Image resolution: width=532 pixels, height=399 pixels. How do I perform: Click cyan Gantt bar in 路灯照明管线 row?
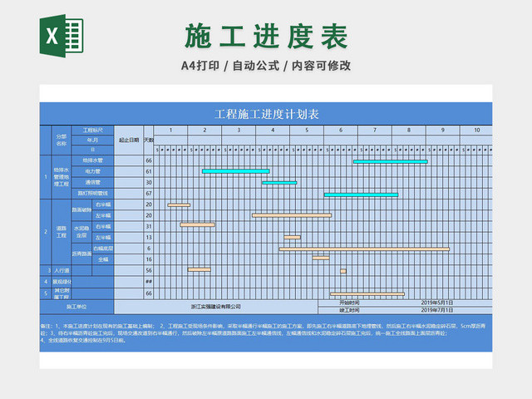tap(361, 195)
